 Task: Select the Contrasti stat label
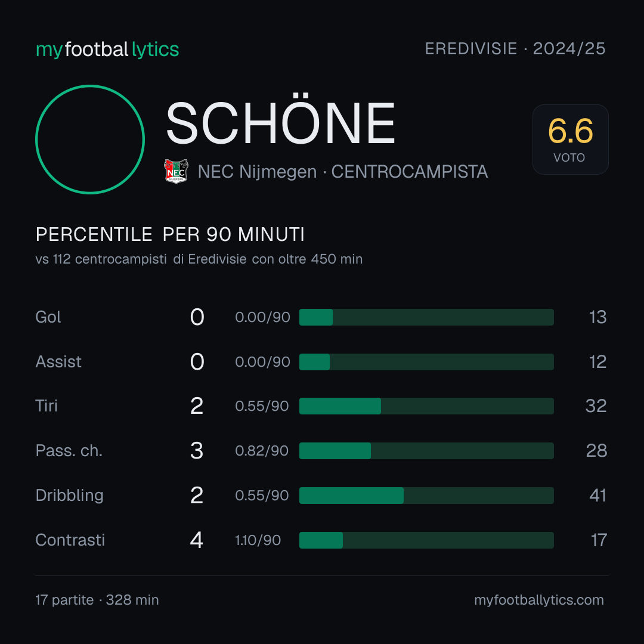[x=70, y=540]
